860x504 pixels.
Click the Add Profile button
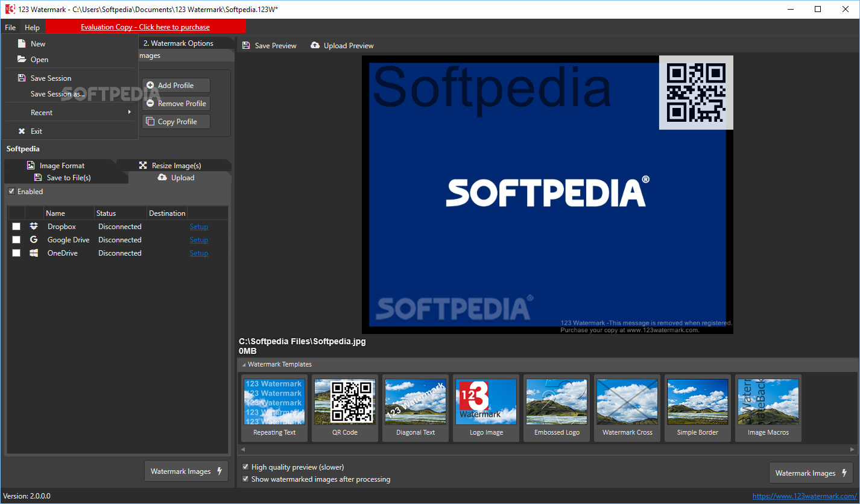(176, 86)
